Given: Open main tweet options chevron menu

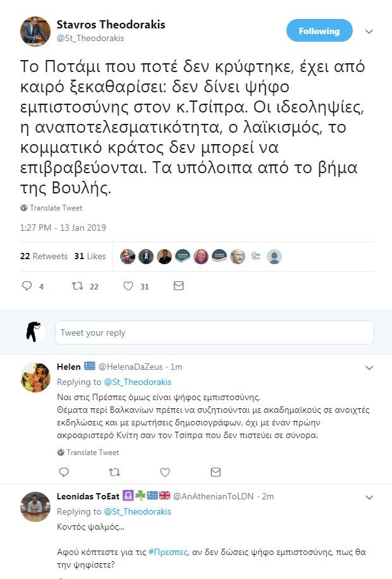Looking at the screenshot, I should [x=370, y=32].
